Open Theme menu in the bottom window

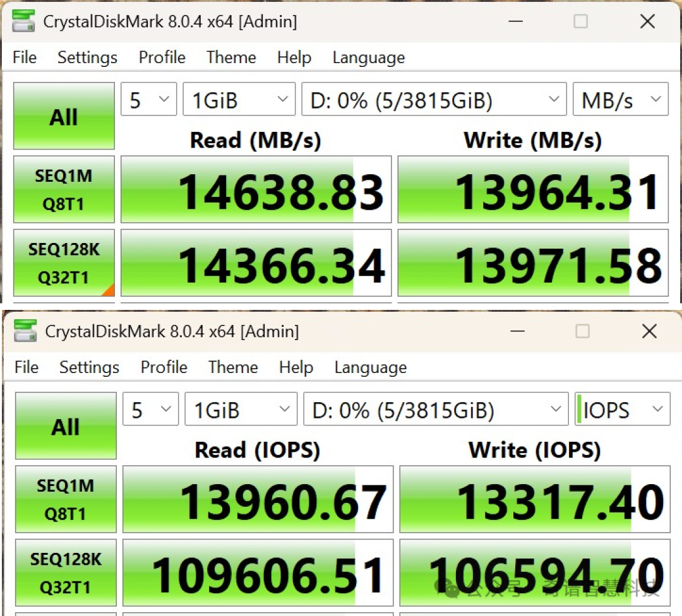pos(232,367)
